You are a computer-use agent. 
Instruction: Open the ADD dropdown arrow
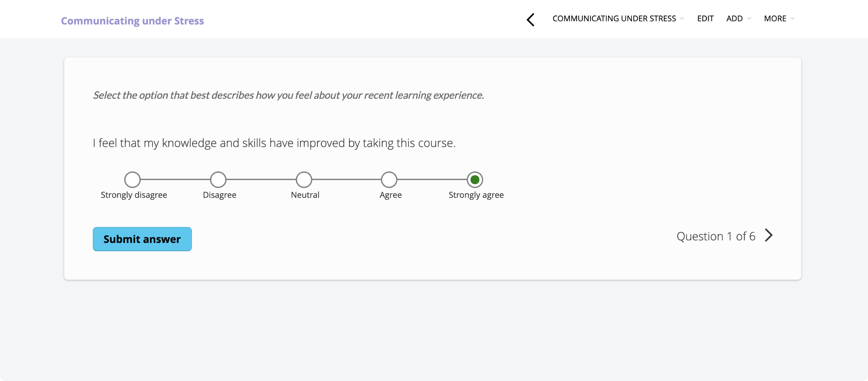pos(749,19)
